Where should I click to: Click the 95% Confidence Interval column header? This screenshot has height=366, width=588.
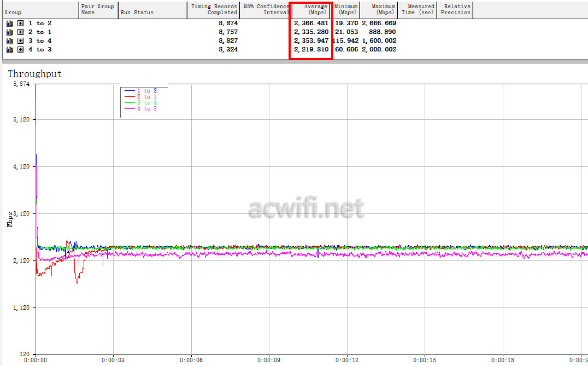[x=266, y=10]
